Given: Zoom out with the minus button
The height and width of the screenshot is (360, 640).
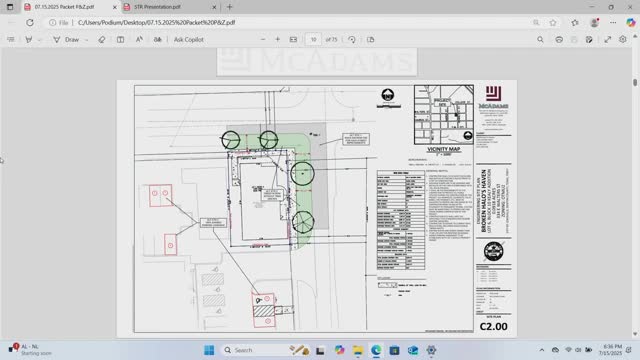Looking at the screenshot, I should pos(263,40).
